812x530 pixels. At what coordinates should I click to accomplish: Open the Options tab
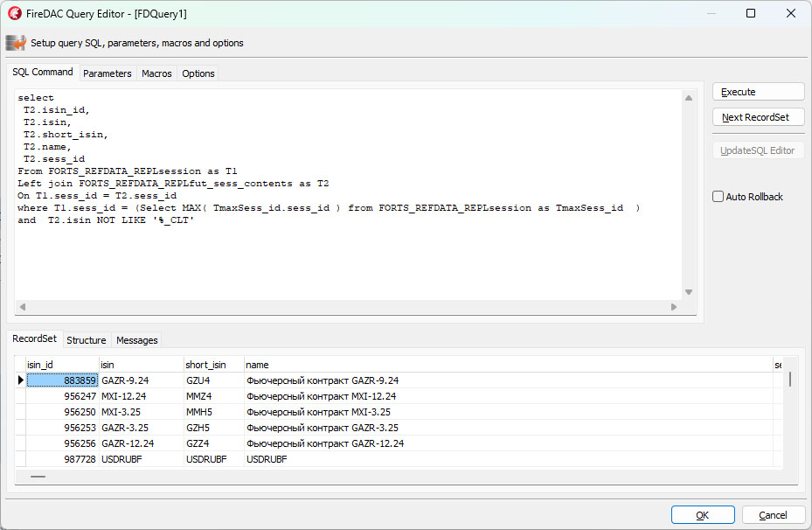tap(198, 73)
